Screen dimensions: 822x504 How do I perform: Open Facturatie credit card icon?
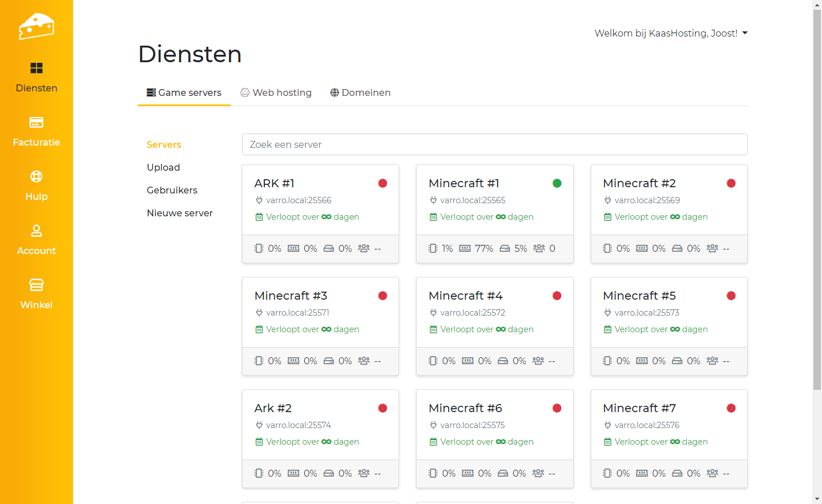tap(37, 123)
